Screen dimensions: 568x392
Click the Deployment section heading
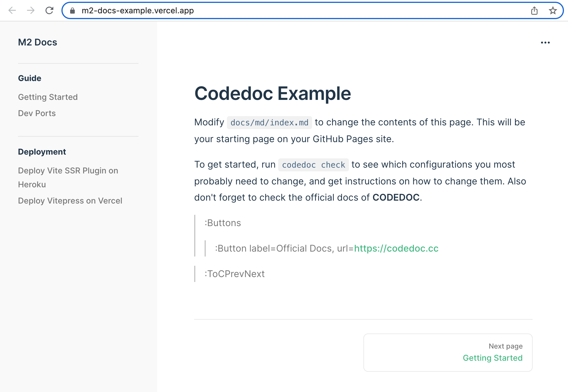[42, 152]
